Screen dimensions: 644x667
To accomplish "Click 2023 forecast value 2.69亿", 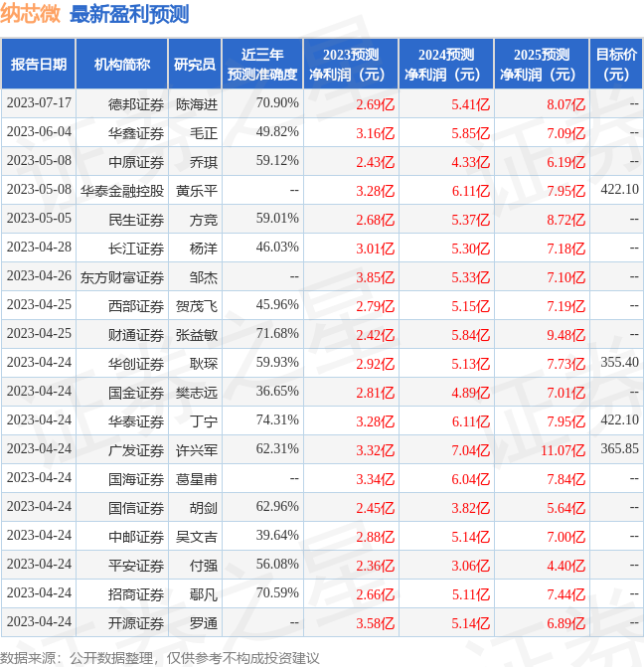I will coord(376,104).
